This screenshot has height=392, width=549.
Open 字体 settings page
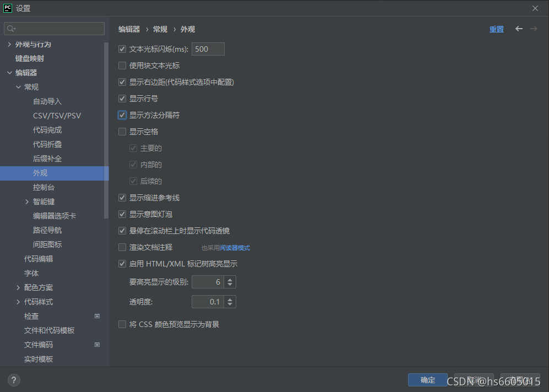31,273
